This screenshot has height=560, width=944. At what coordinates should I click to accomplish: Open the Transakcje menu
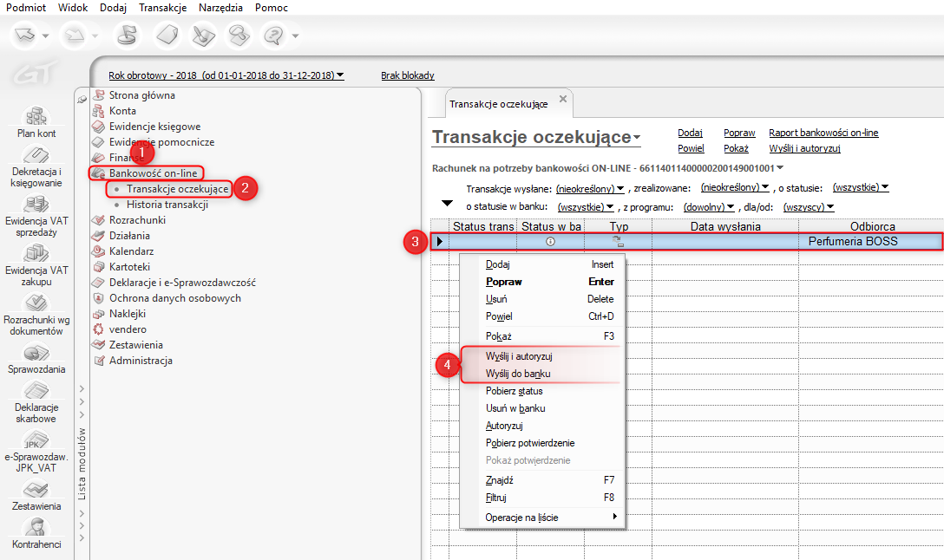point(162,7)
